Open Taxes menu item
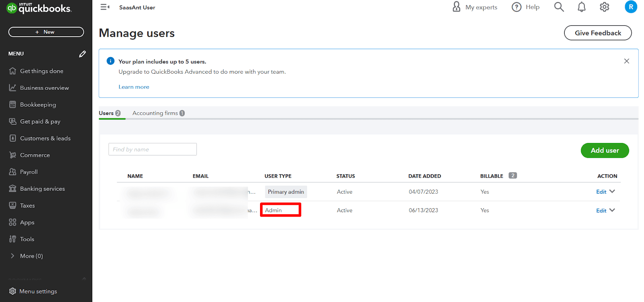Viewport: 644px width, 302px height. [27, 205]
